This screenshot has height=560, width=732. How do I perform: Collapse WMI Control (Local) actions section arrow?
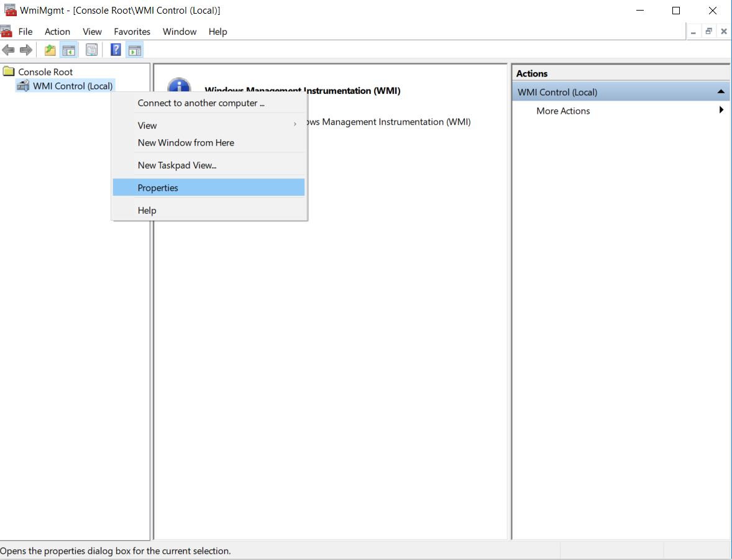tap(721, 92)
